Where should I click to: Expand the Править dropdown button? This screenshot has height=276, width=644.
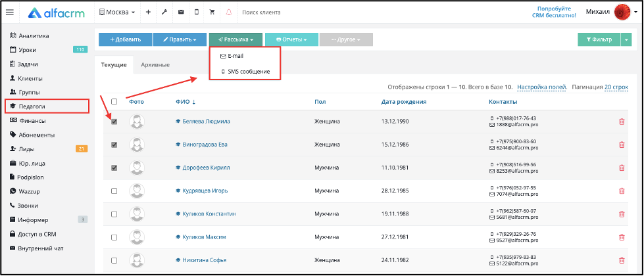coord(180,40)
